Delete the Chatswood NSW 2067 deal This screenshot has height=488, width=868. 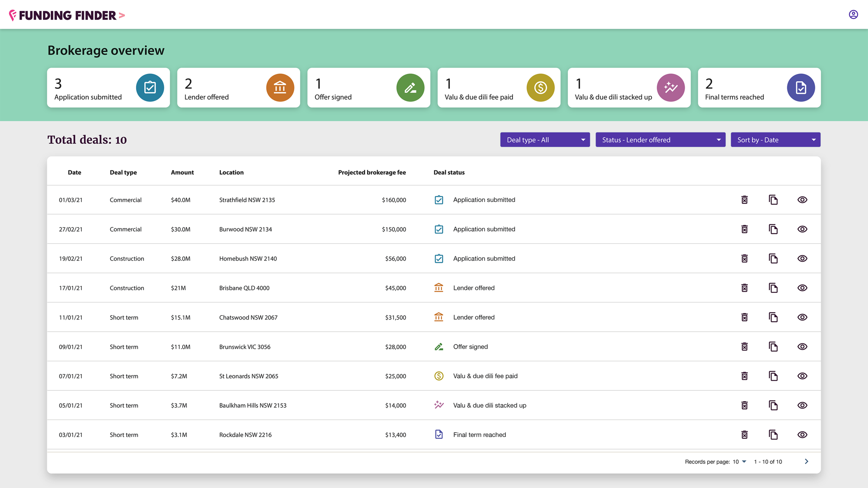pos(744,317)
